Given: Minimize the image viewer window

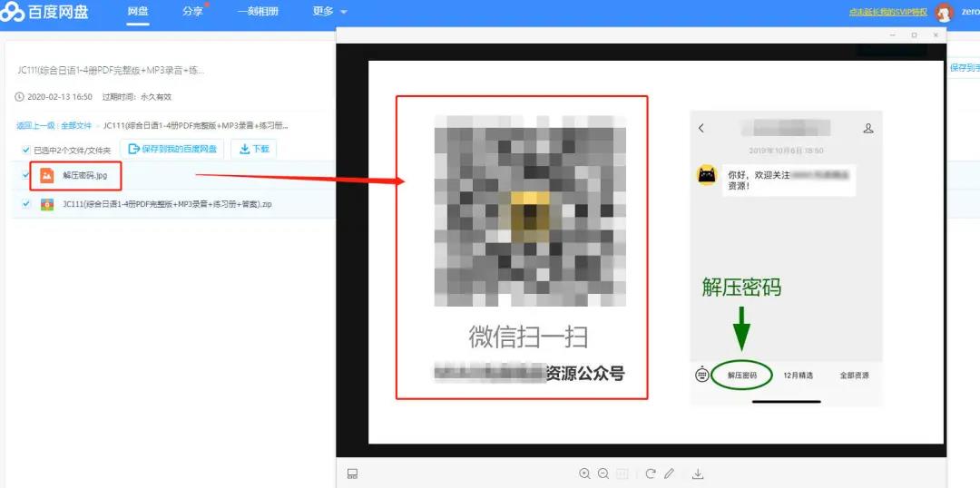Looking at the screenshot, I should [893, 35].
